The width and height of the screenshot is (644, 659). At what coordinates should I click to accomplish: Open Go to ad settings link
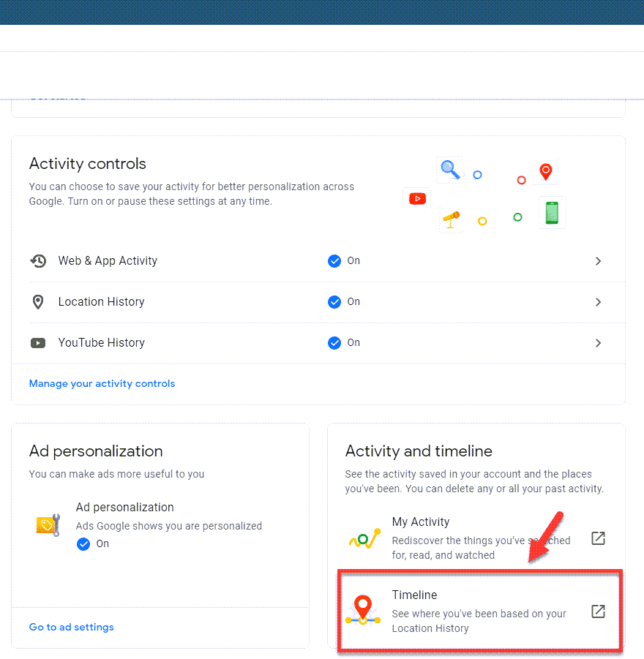tap(72, 627)
